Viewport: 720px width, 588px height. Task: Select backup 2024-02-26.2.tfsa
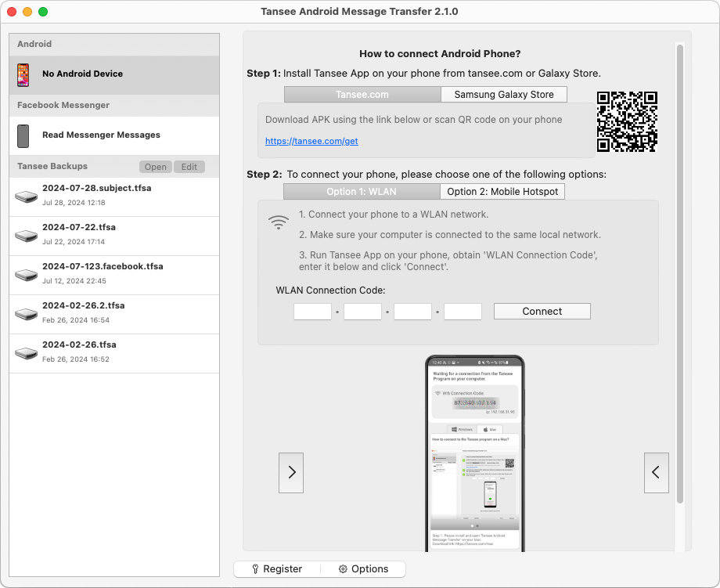coord(114,314)
